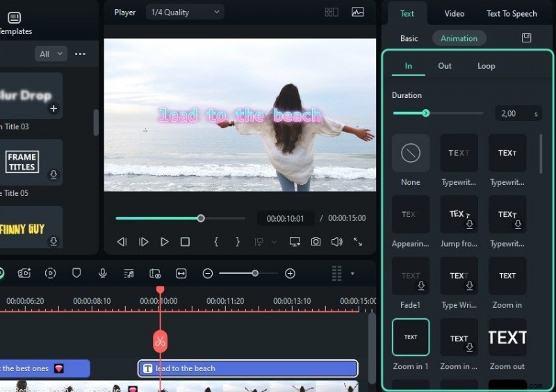Click the animation list scrollbar
The height and width of the screenshot is (392, 556).
(x=541, y=154)
